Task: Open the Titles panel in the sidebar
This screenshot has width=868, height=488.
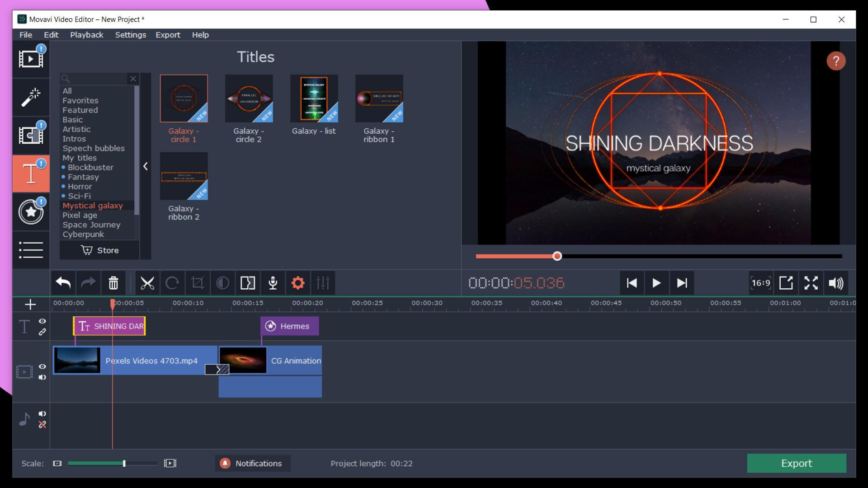Action: pos(31,174)
